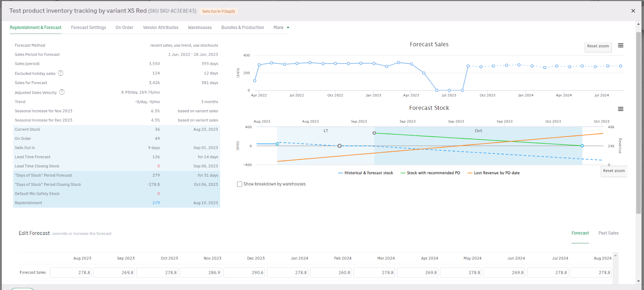Go to Bundles & Production tab

pyautogui.click(x=242, y=28)
